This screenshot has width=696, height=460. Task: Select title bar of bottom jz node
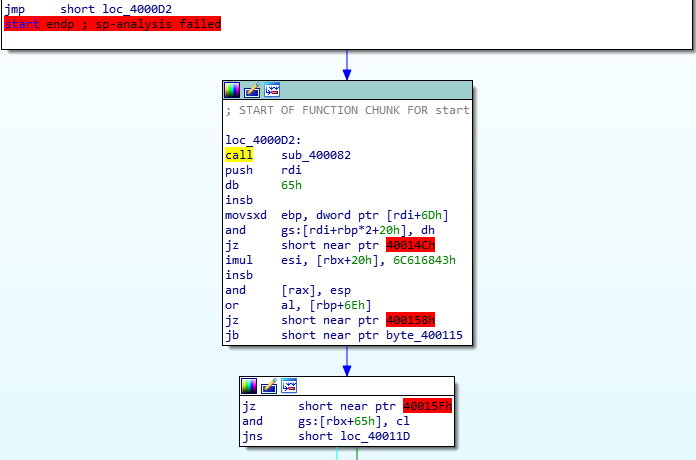347,386
